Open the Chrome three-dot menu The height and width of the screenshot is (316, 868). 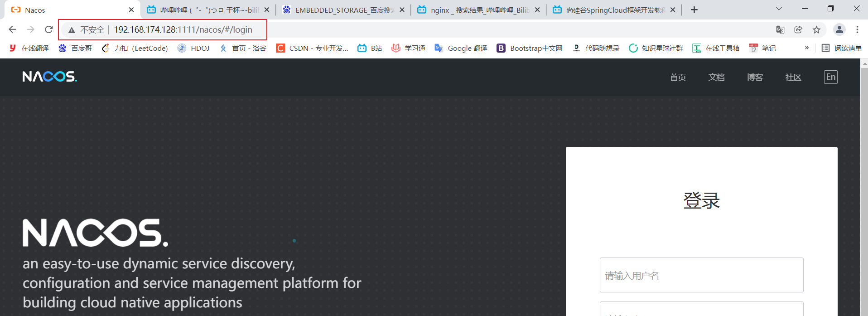tap(857, 29)
